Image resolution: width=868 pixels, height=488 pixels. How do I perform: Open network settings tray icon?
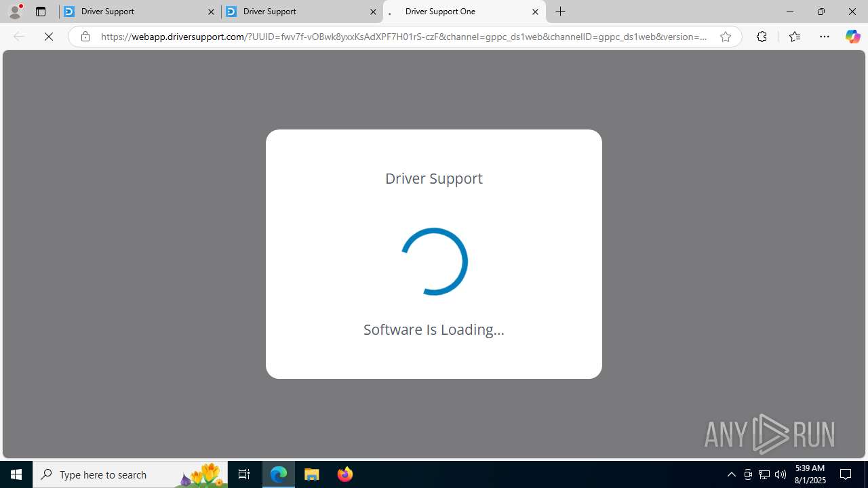[764, 474]
